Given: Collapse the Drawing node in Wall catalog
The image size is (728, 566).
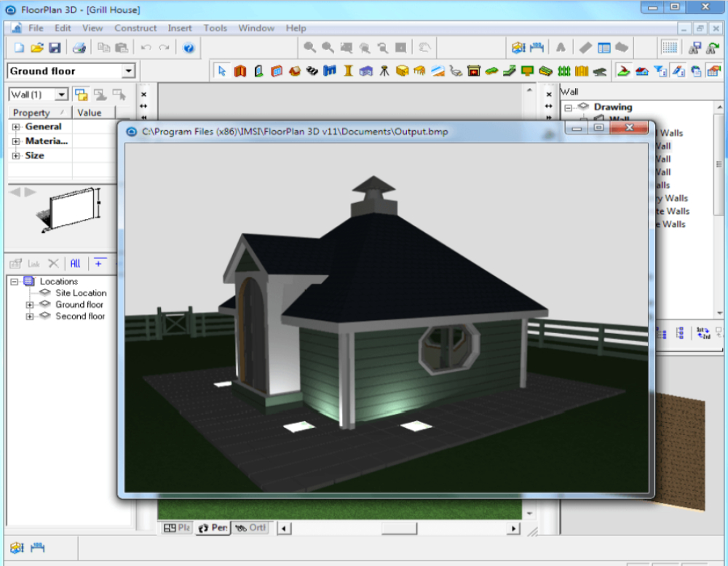Looking at the screenshot, I should pyautogui.click(x=568, y=108).
